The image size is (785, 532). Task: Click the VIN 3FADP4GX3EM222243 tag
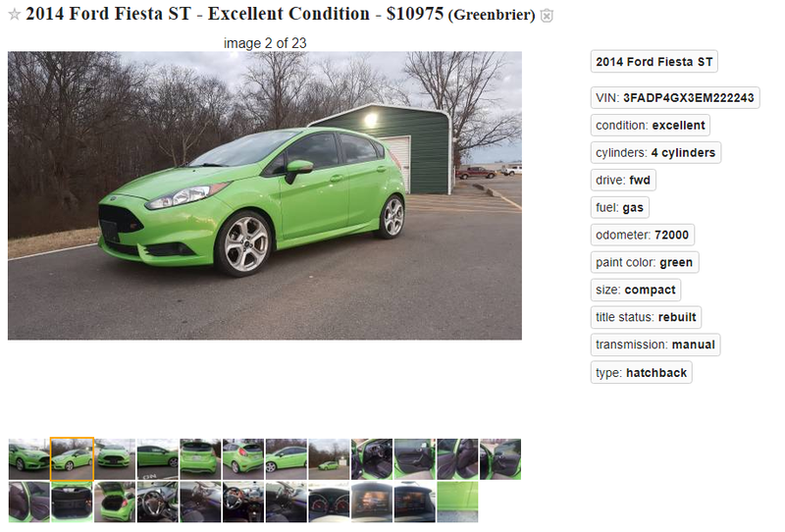pyautogui.click(x=675, y=98)
